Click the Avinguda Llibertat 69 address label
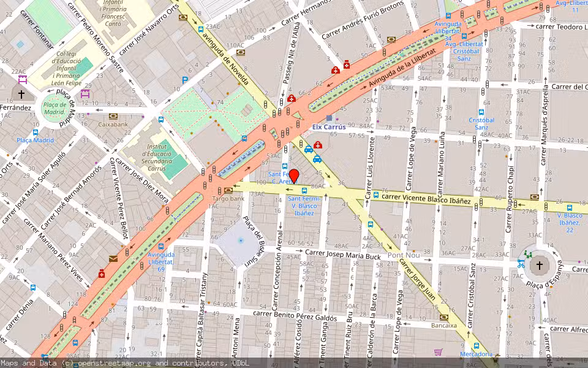 (x=159, y=261)
